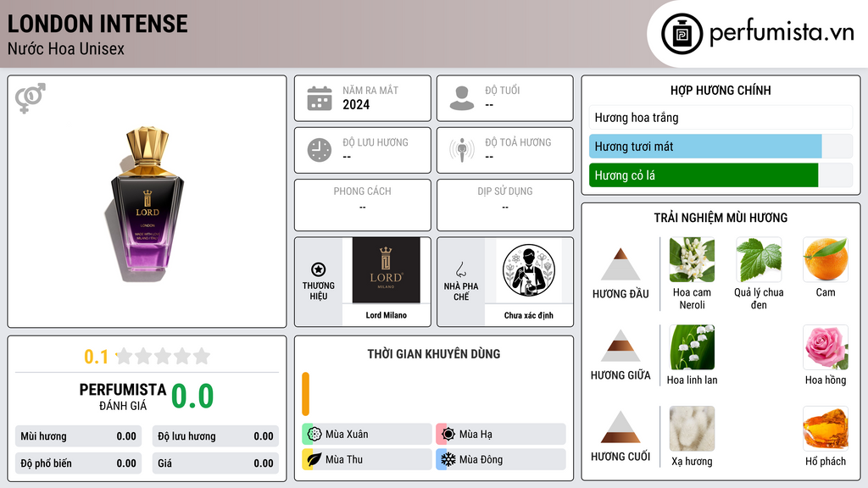This screenshot has width=868, height=488.
Task: Select the Mùa Đông season chip
Action: [501, 459]
